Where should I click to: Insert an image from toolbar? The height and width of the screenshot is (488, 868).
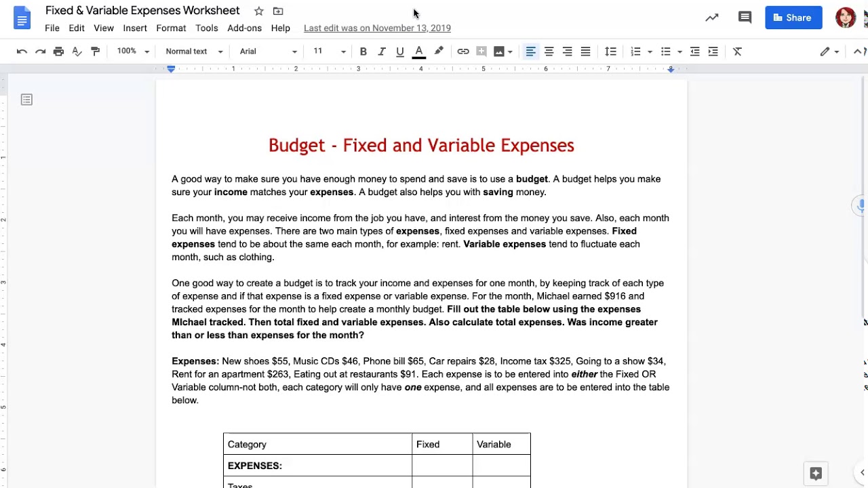(x=499, y=52)
